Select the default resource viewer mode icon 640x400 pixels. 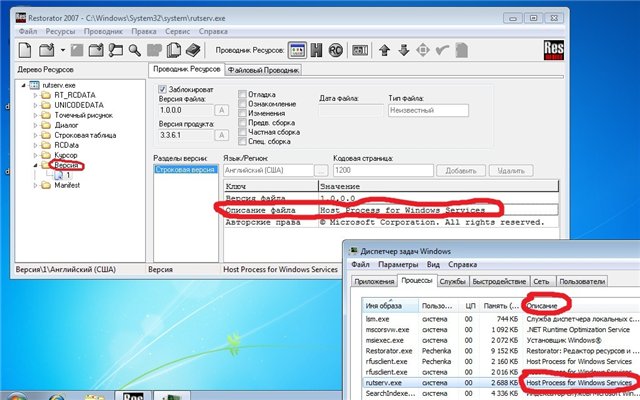click(297, 50)
